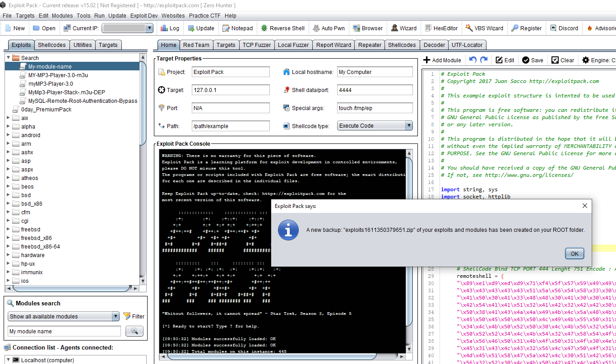The height and width of the screenshot is (364, 616).
Task: Click the Target IP address field
Action: [x=230, y=90]
